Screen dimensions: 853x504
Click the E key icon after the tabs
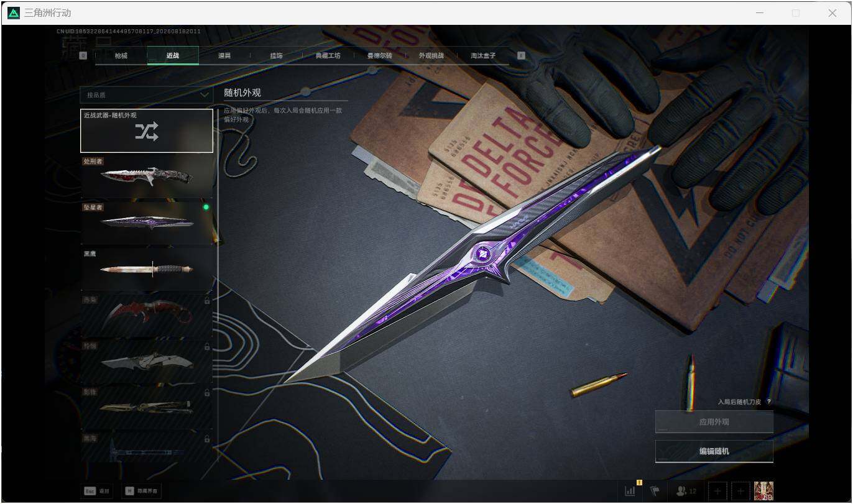(x=521, y=55)
